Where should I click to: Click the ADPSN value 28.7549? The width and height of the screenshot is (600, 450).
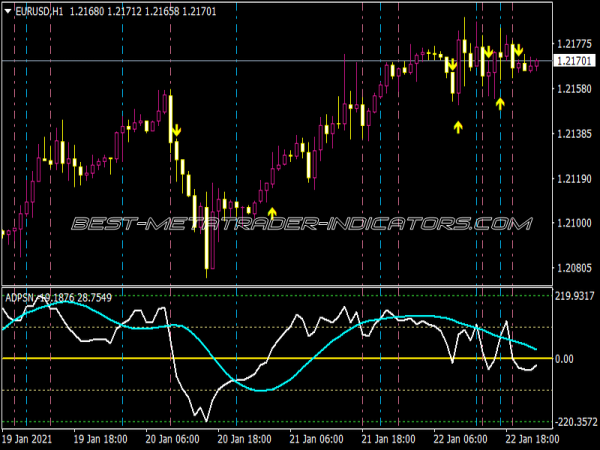click(x=95, y=298)
